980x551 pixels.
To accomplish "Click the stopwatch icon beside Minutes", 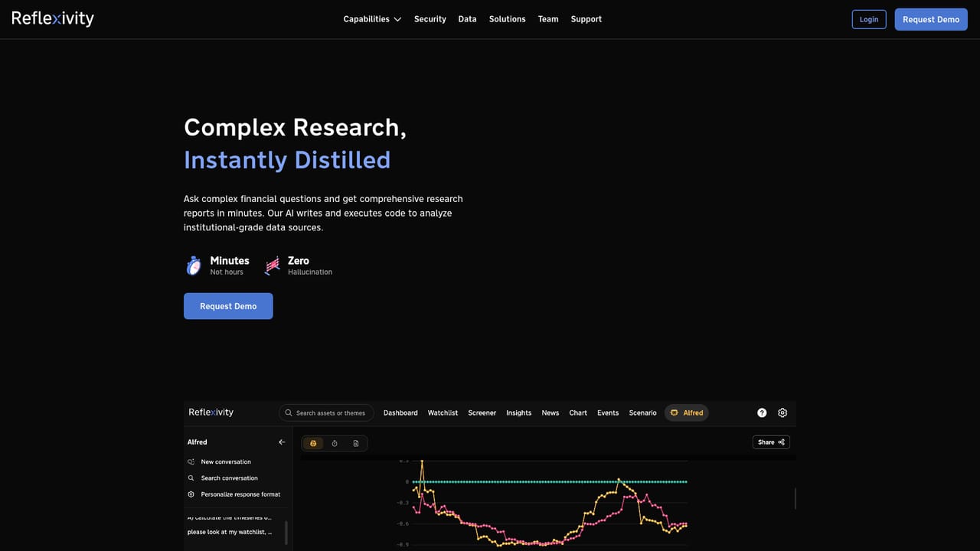I will 194,266.
